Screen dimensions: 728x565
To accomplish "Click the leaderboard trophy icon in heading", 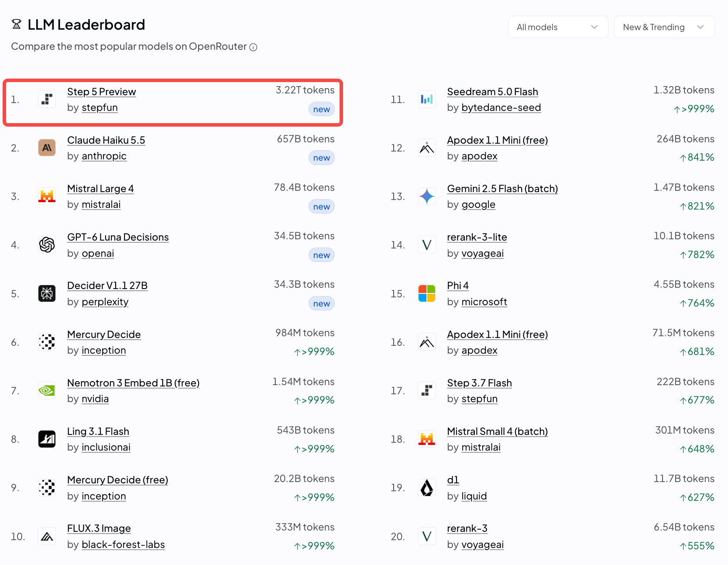I will tap(17, 24).
